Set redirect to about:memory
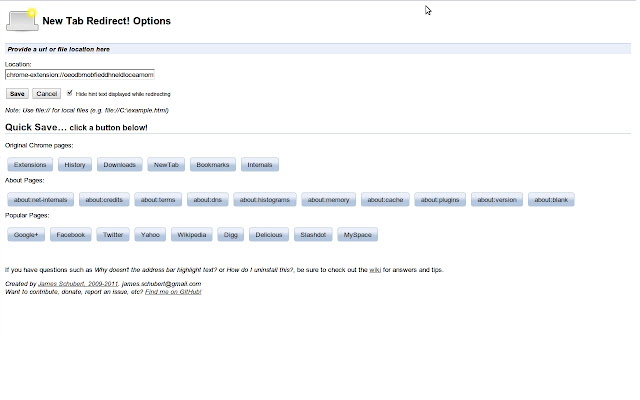The width and height of the screenshot is (640, 400). [329, 200]
